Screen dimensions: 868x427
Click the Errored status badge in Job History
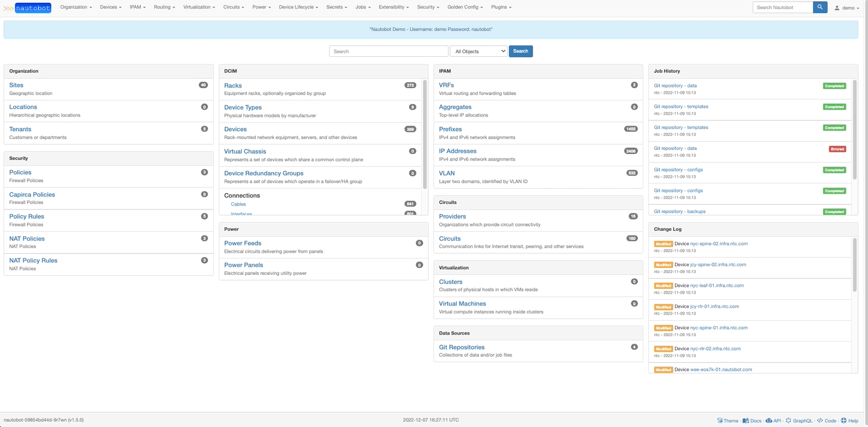837,149
